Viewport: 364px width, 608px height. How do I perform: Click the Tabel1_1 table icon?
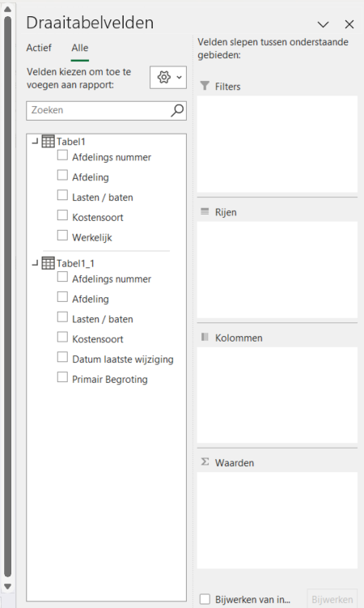(x=48, y=263)
